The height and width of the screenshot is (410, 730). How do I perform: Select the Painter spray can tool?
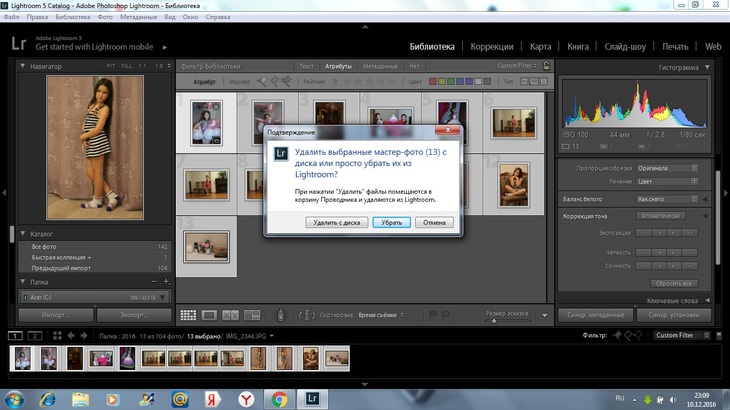pyautogui.click(x=281, y=315)
